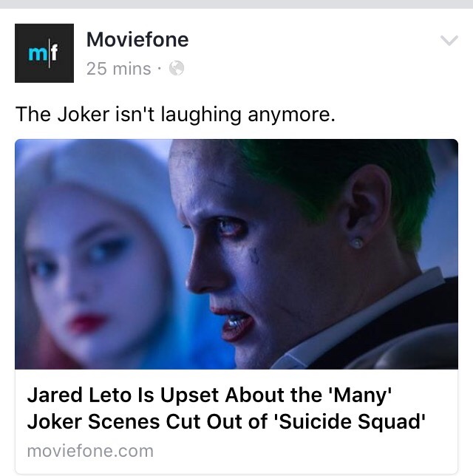Open the Moviefone page name link
473x476 pixels.
click(137, 39)
